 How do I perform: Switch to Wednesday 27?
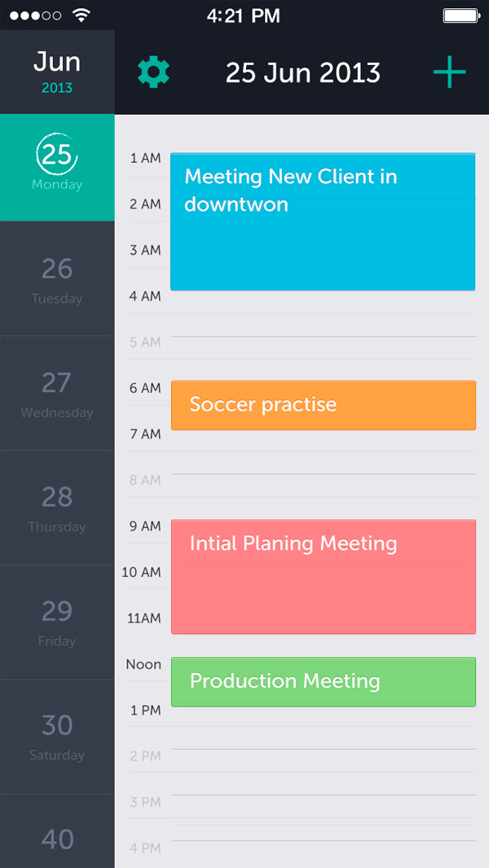click(57, 393)
